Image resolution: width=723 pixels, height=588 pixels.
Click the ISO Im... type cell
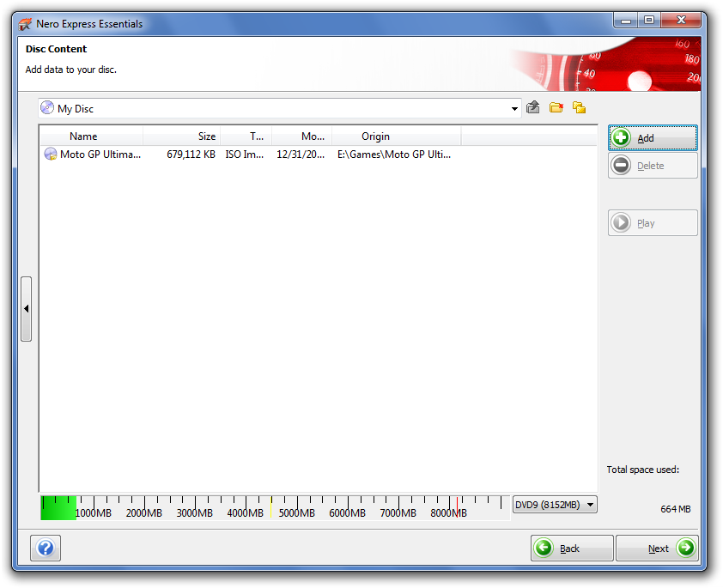point(245,155)
